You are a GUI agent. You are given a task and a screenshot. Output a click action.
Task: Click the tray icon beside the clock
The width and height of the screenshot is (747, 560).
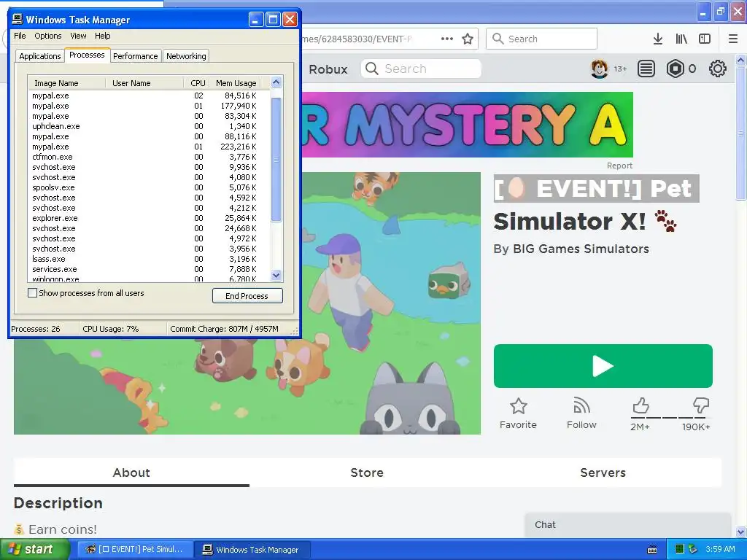click(x=693, y=549)
